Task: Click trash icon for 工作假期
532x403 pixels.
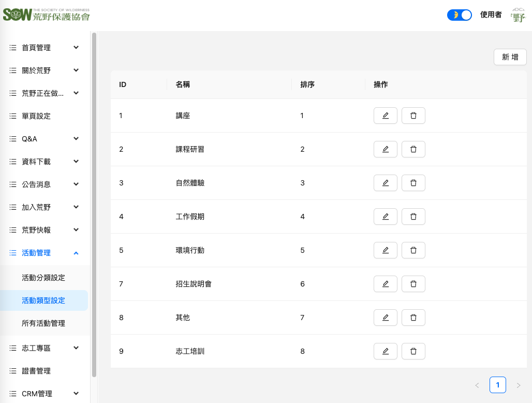Action: tap(413, 217)
